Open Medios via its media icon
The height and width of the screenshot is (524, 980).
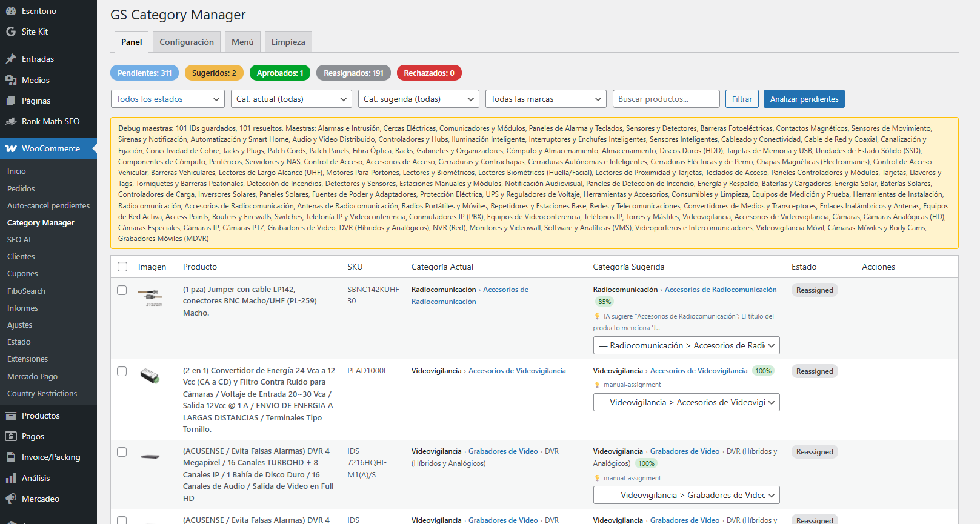[11, 80]
